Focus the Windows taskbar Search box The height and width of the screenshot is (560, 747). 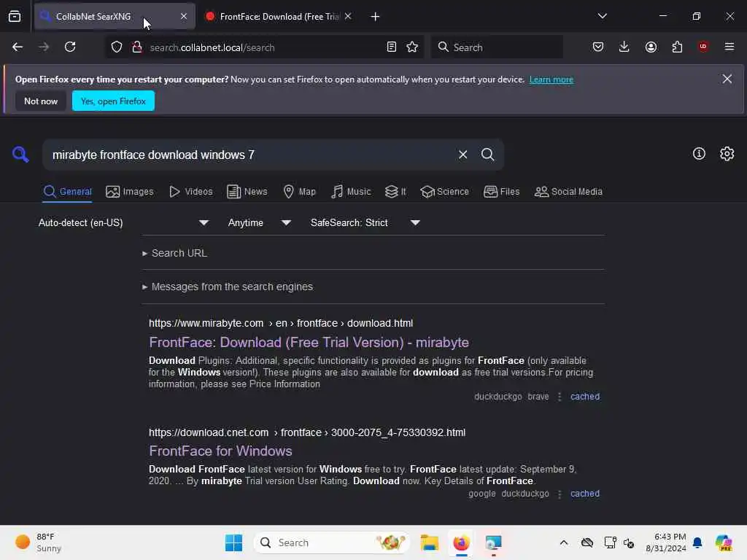pos(332,542)
